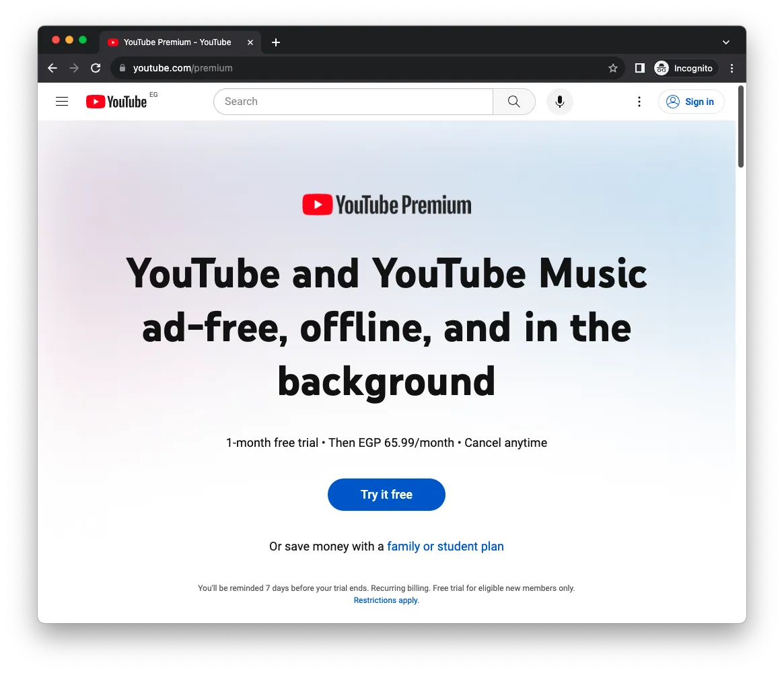Image resolution: width=784 pixels, height=673 pixels.
Task: Select the YouTube Premium - YouTube tab
Action: [180, 42]
